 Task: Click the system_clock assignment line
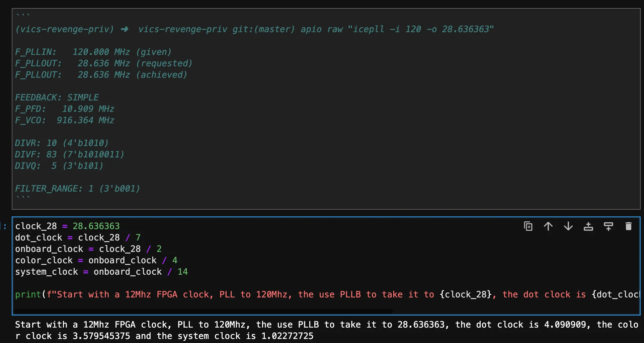[101, 272]
